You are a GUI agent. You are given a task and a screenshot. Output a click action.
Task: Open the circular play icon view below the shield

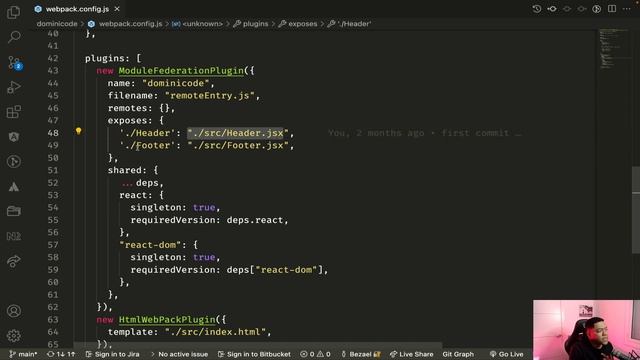[x=14, y=162]
